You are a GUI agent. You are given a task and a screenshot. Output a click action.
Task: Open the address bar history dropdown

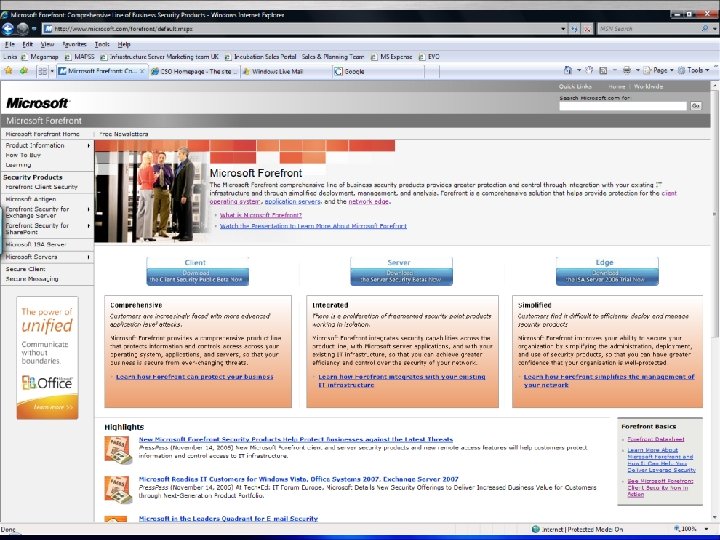(563, 28)
